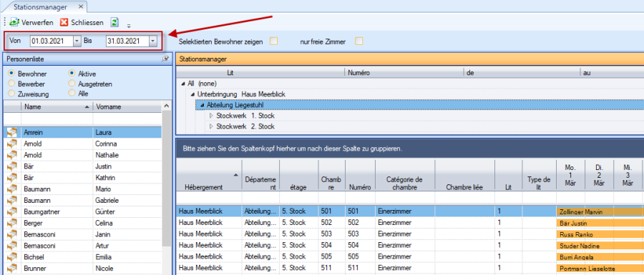This screenshot has height=275, width=644.
Task: Click the green refresh icon in toolbar
Action: click(114, 22)
